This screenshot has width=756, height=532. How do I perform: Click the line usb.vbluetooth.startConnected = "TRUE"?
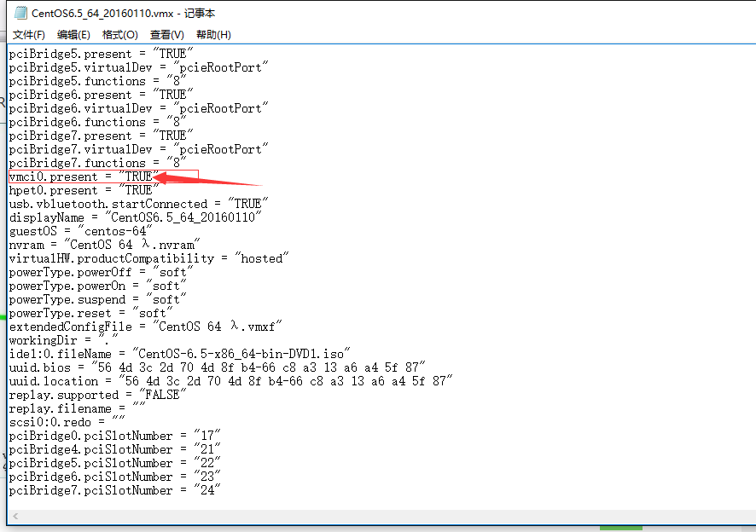pyautogui.click(x=138, y=204)
